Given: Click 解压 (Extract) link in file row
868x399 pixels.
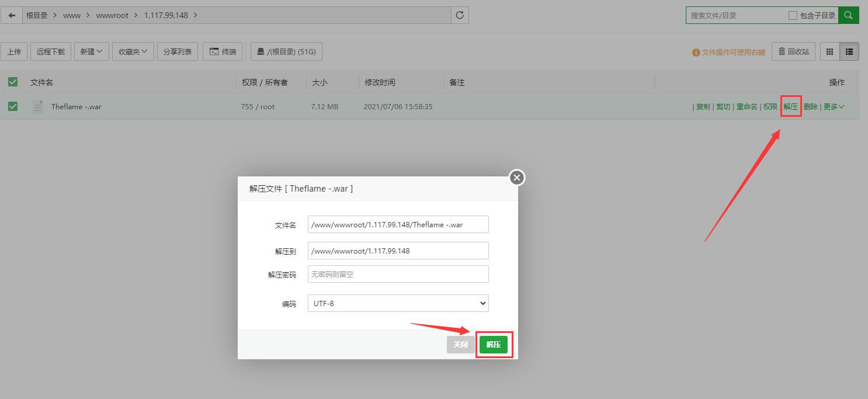Looking at the screenshot, I should coord(791,106).
